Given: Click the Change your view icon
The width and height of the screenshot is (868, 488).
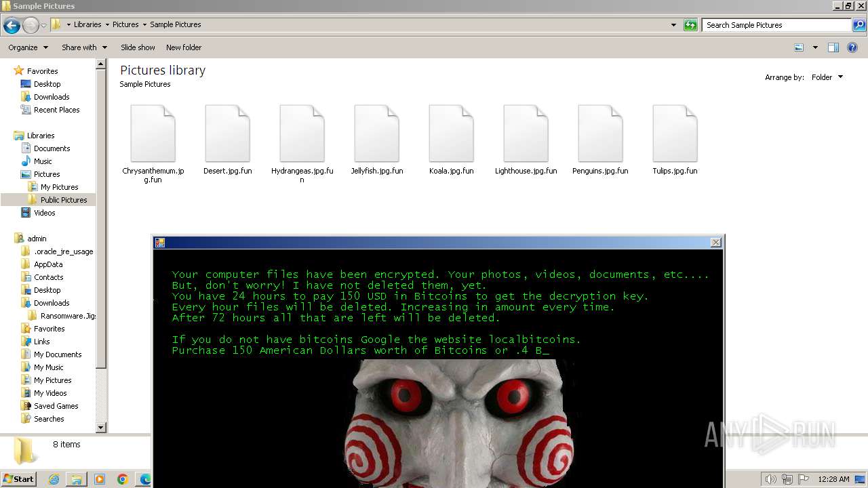Looking at the screenshot, I should coord(799,47).
